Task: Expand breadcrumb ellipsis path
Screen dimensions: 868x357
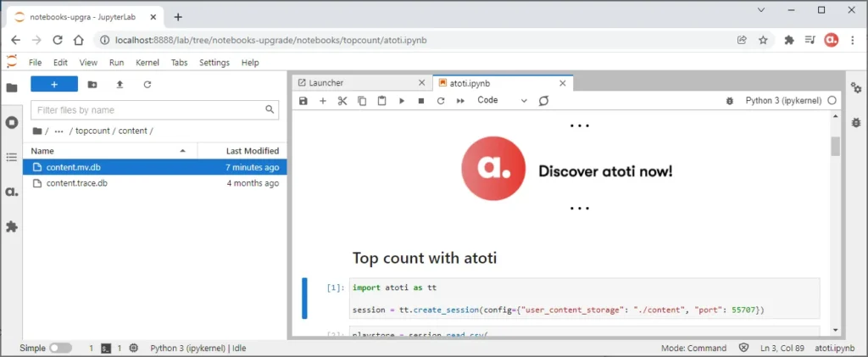Action: tap(58, 131)
